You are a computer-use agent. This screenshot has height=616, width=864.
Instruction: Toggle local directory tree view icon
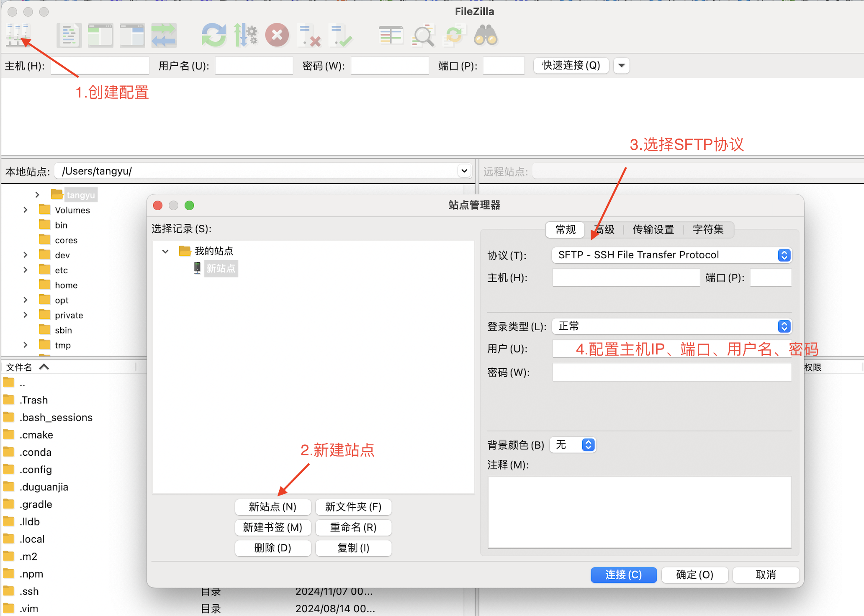point(100,35)
